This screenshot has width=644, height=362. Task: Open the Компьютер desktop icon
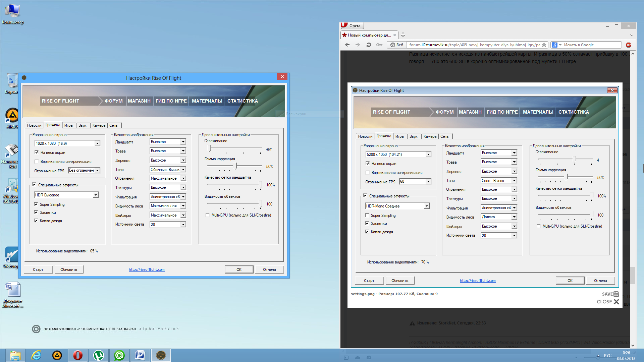12,14
